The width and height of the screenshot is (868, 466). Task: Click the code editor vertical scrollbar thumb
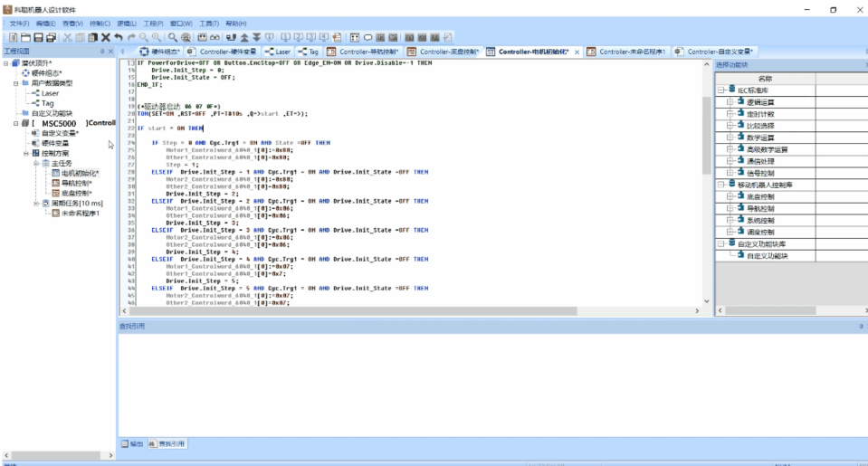pos(706,136)
